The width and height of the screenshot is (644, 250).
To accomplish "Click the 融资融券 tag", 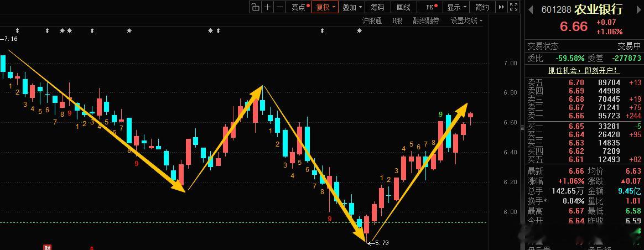I will pos(426,20).
